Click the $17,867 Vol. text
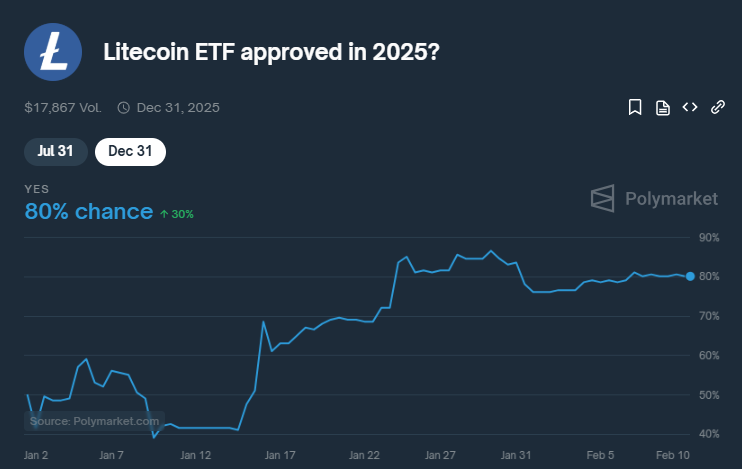Viewport: 742px width, 469px height. 63,107
